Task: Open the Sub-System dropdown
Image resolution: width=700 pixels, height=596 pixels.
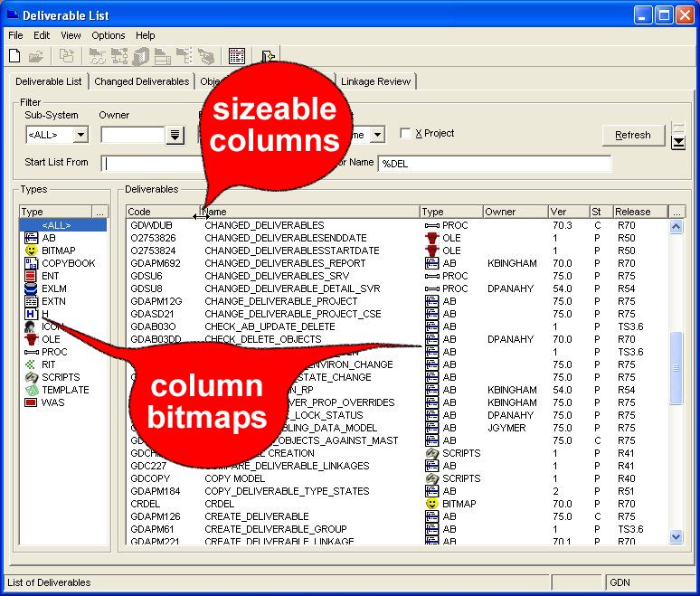Action: coord(80,135)
